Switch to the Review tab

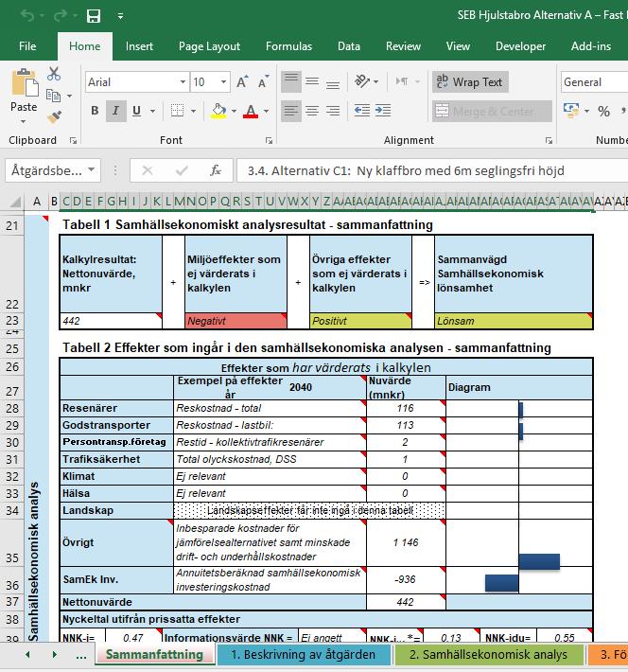pos(403,46)
